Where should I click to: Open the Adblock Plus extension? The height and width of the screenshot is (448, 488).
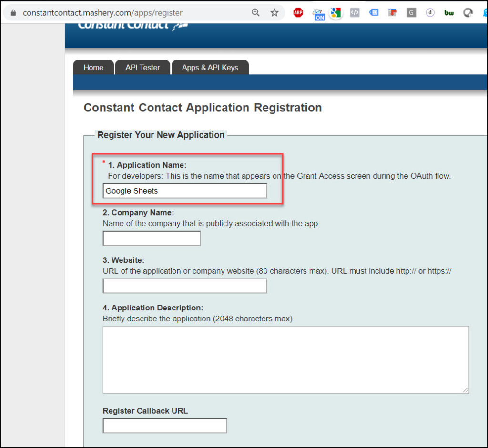click(298, 12)
